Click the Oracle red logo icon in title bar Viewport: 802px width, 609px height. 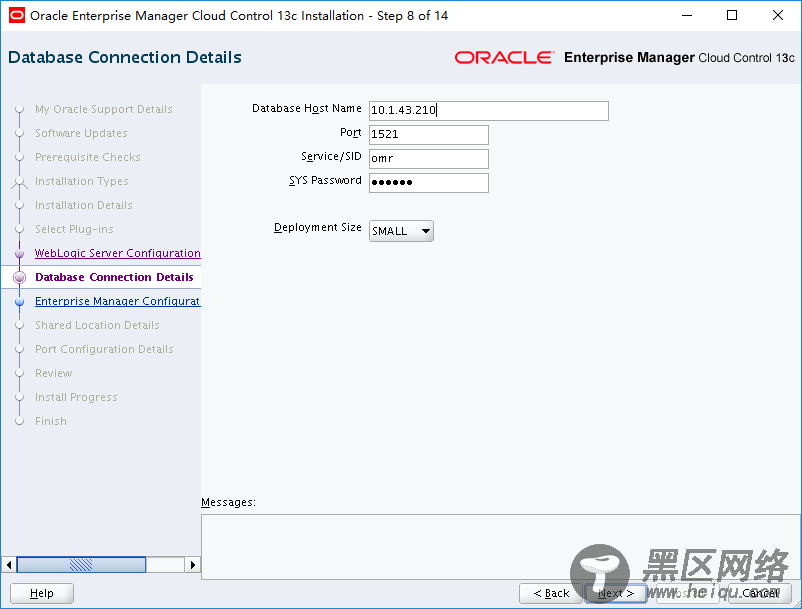click(x=17, y=15)
